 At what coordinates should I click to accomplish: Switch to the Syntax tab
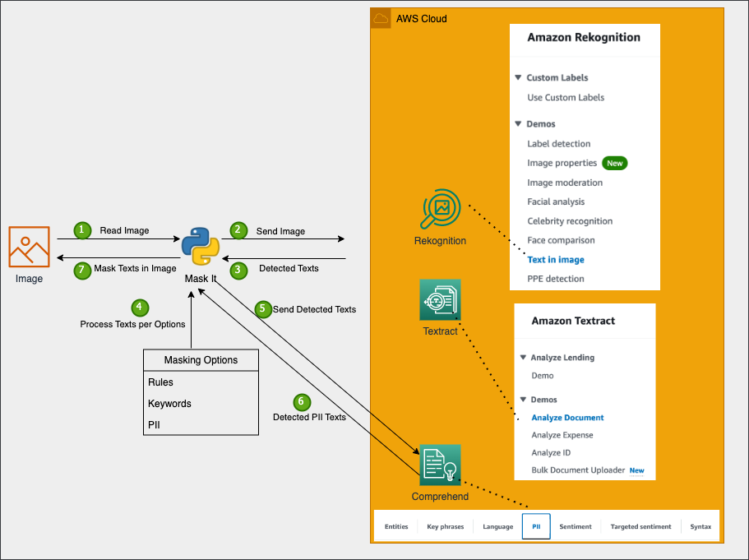pyautogui.click(x=700, y=526)
